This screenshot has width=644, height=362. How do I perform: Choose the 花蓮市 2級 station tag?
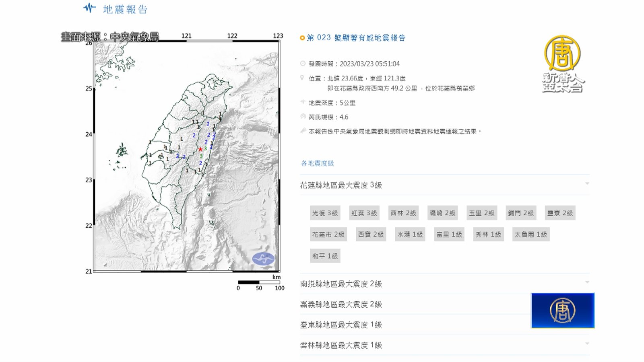point(328,234)
